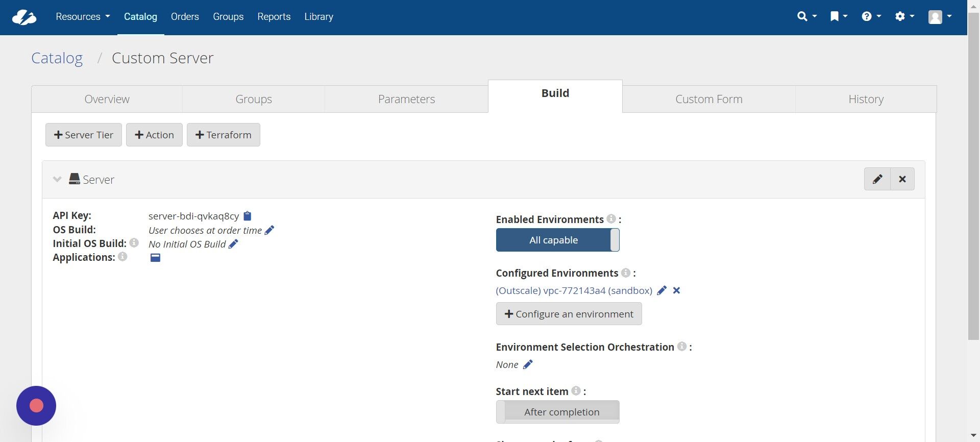The image size is (980, 442).
Task: Show info for Applications
Action: (122, 256)
